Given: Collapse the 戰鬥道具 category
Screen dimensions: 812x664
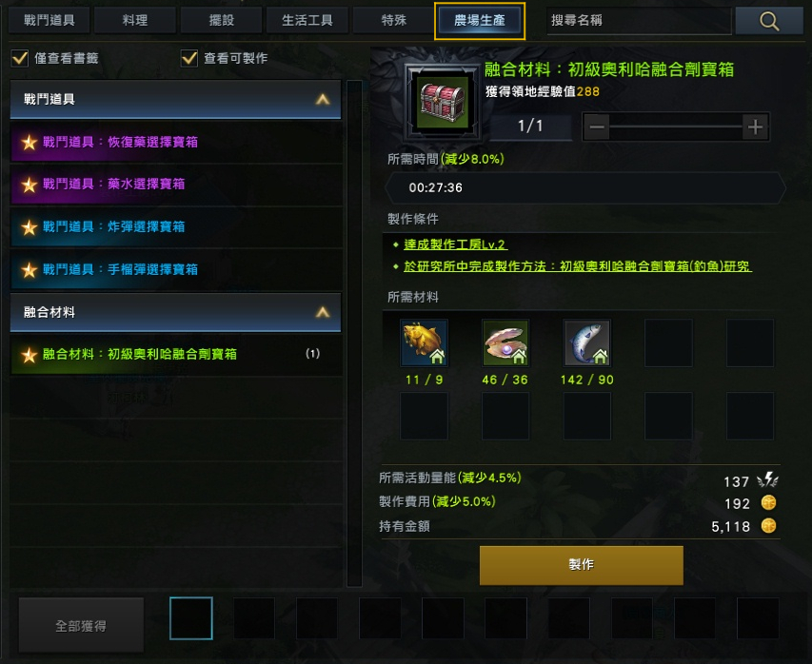Looking at the screenshot, I should tap(323, 99).
